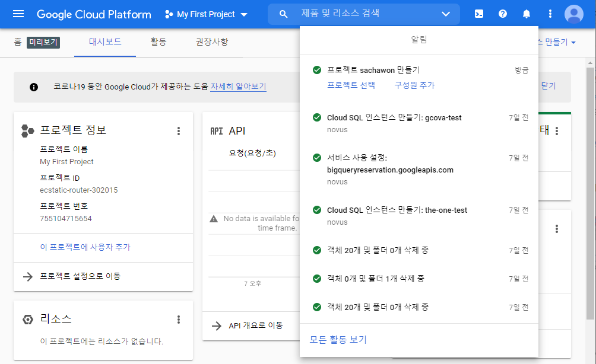Go to API 개요로 이동
Image resolution: width=596 pixels, height=364 pixels.
256,325
